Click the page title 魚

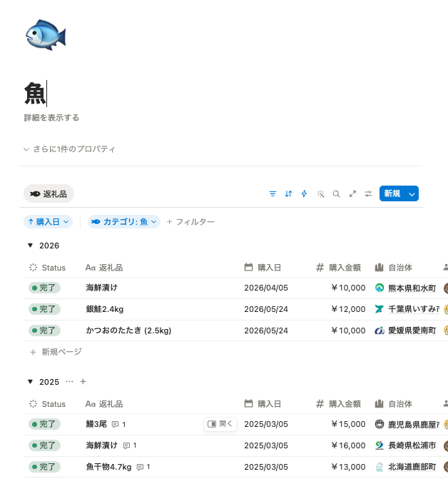tap(35, 94)
